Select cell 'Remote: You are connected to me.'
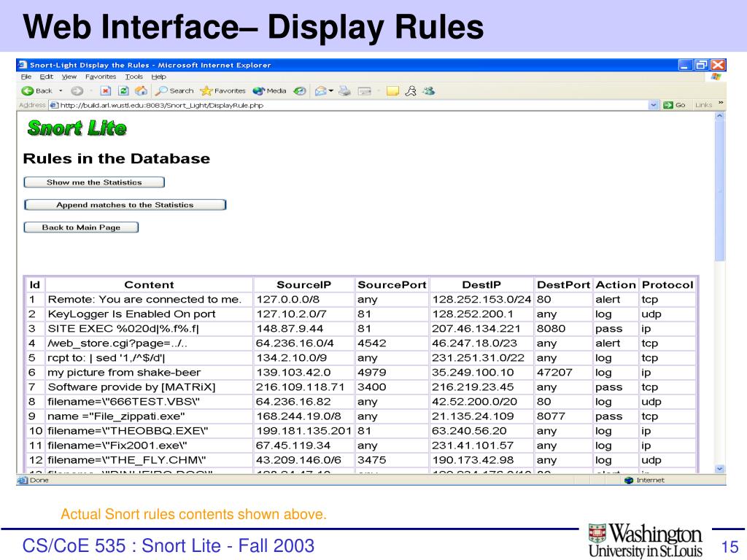Image resolution: width=747 pixels, height=560 pixels. point(149,300)
